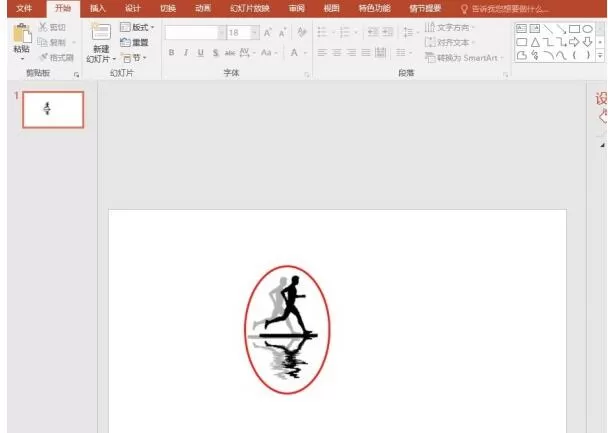Select the elbow arrow connector shape
This screenshot has width=608, height=433.
click(561, 42)
